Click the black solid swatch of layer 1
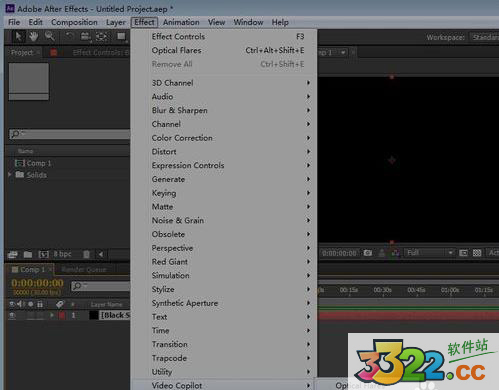 pyautogui.click(x=94, y=315)
